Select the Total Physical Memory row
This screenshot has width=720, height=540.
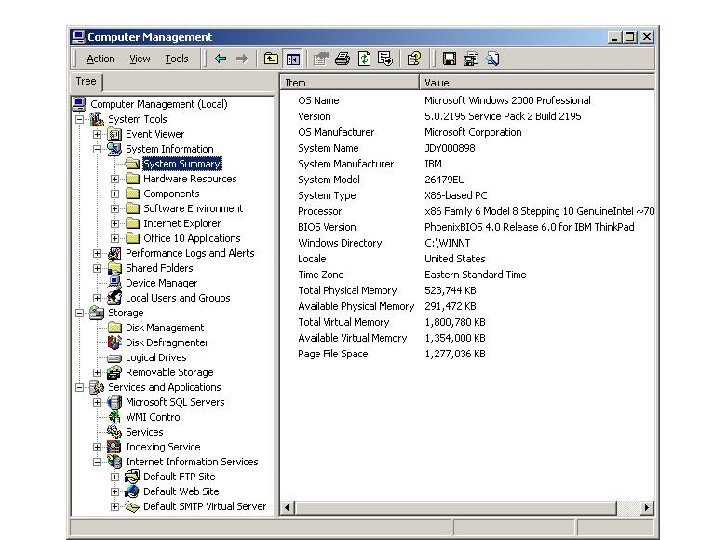467,290
